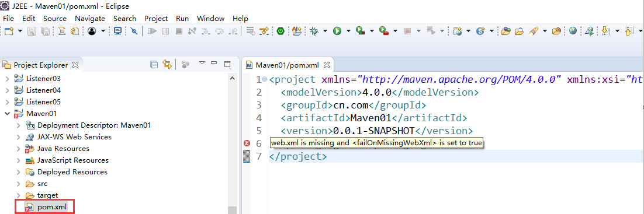Click Collapse All in Project Explorer
The width and height of the screenshot is (644, 214).
click(154, 64)
